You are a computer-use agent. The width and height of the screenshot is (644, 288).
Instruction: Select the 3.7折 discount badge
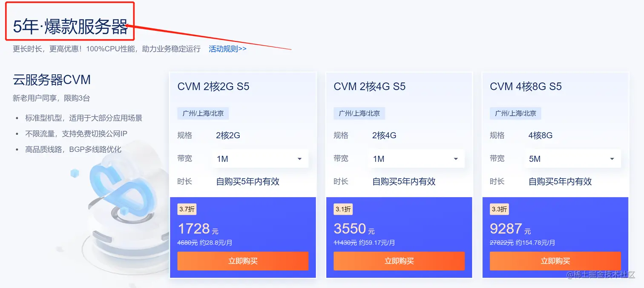(187, 209)
